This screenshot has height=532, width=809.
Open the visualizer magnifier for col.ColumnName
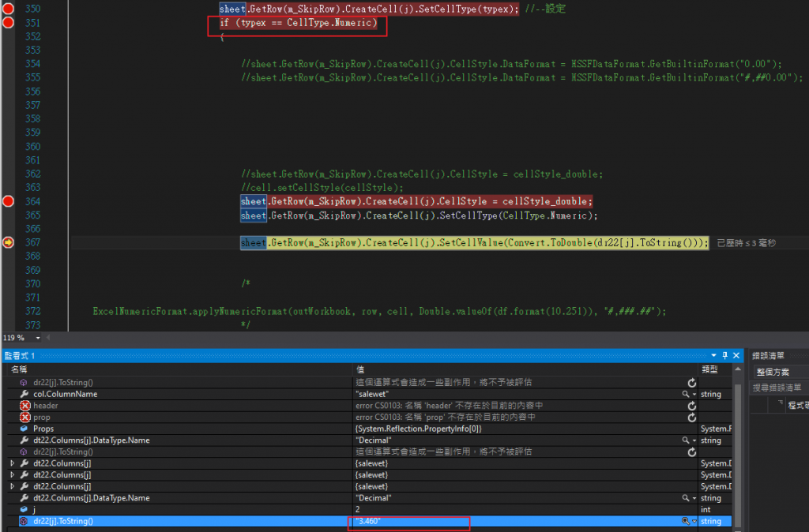tap(685, 395)
